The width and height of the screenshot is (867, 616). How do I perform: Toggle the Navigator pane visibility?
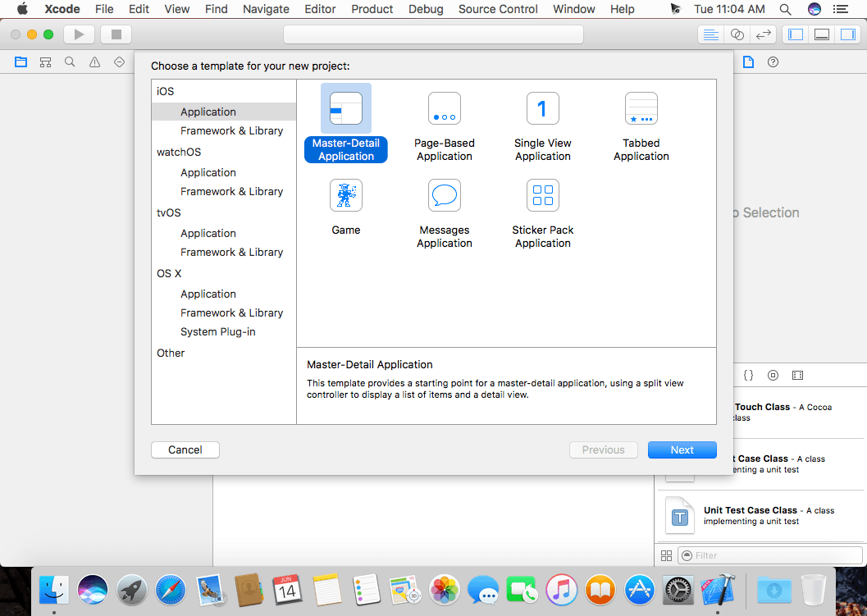pyautogui.click(x=796, y=34)
